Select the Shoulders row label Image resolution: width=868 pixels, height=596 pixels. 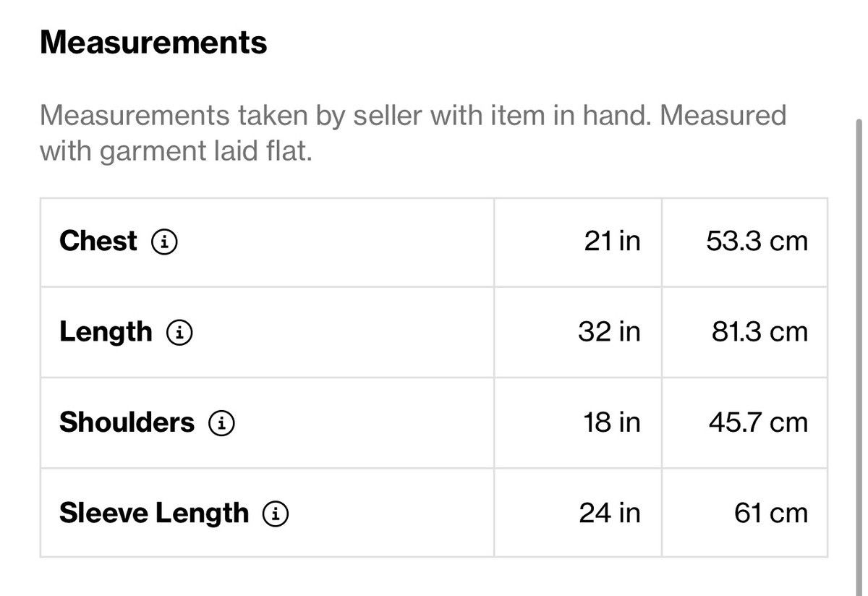point(127,422)
